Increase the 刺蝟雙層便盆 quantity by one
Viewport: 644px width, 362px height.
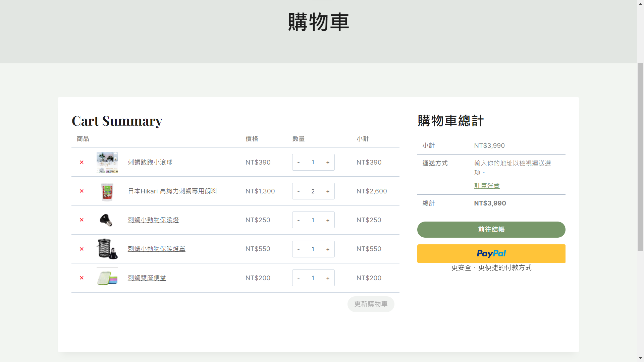(x=328, y=278)
